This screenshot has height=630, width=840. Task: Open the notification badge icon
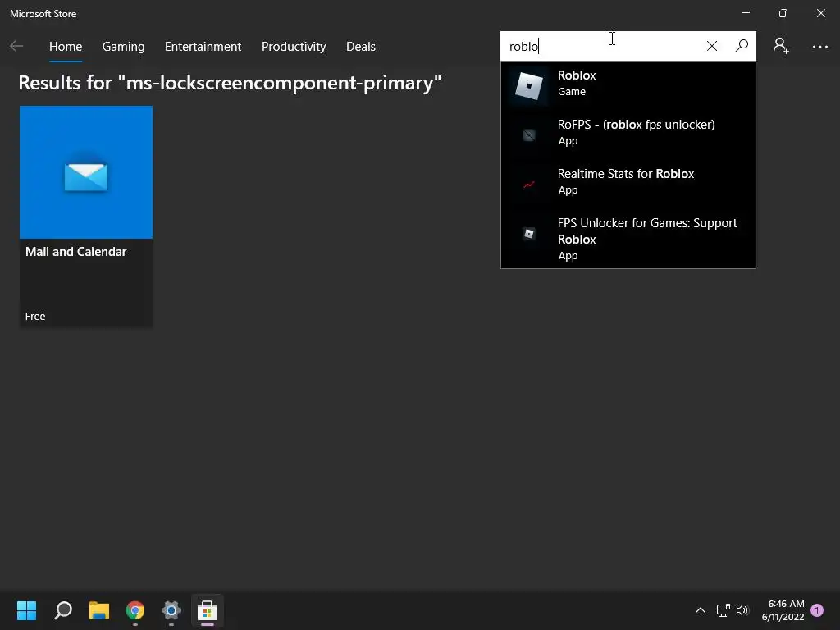click(817, 609)
